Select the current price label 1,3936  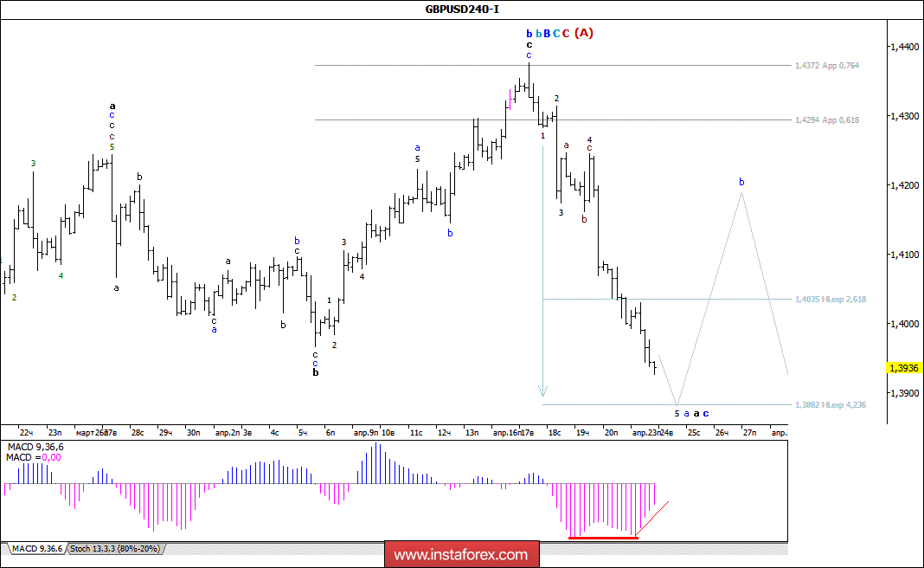(904, 368)
